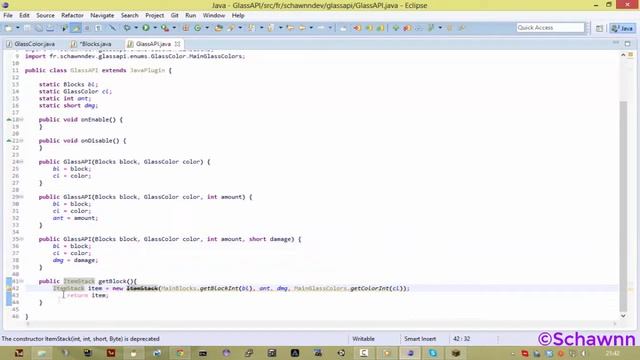Screen dimensions: 640x360
Task: Click the Writable status bar entry
Action: coord(363,339)
